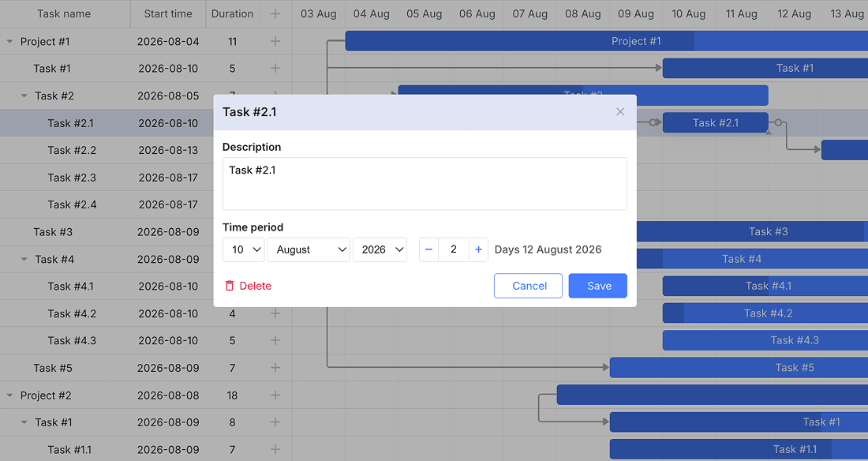Collapse the Task #2 tree node
Screen dimensions: 868x461
[x=24, y=96]
